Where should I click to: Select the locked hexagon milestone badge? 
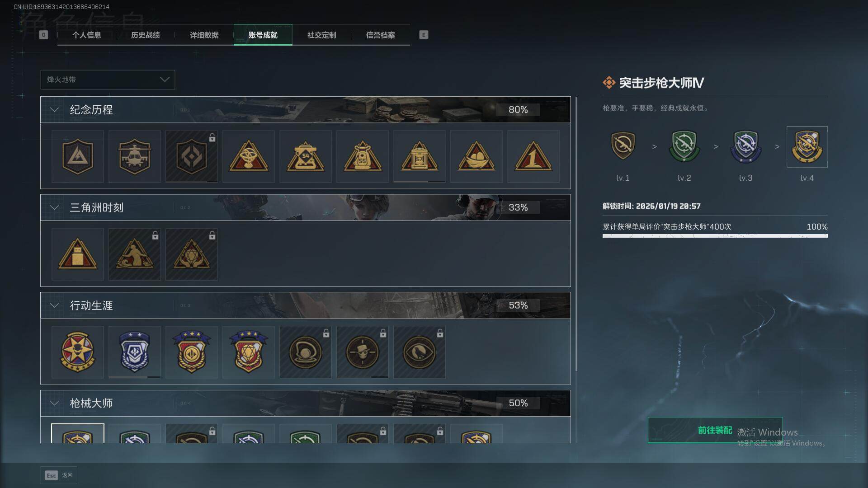click(x=191, y=156)
